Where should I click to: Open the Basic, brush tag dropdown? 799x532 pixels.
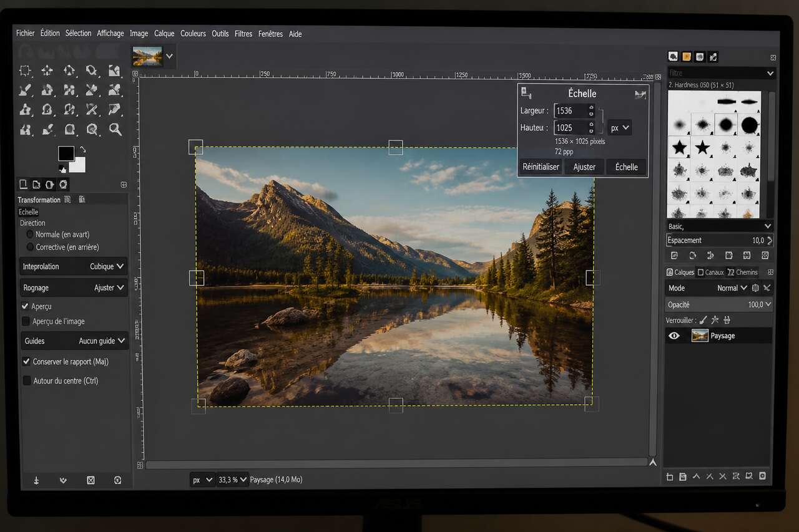pos(720,226)
